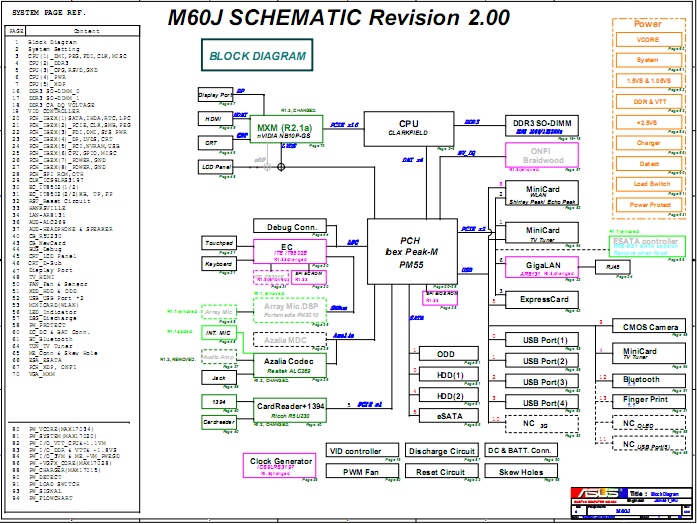Click the DDR3 SO-DIMM block

(542, 126)
